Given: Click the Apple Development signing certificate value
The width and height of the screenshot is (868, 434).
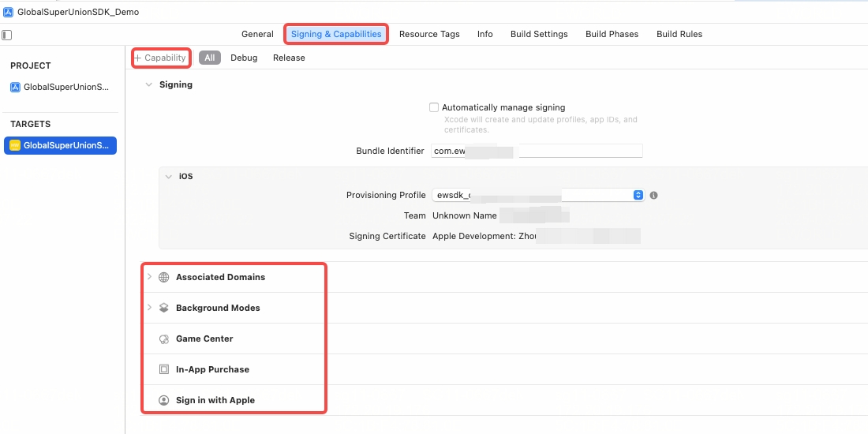Looking at the screenshot, I should point(485,236).
